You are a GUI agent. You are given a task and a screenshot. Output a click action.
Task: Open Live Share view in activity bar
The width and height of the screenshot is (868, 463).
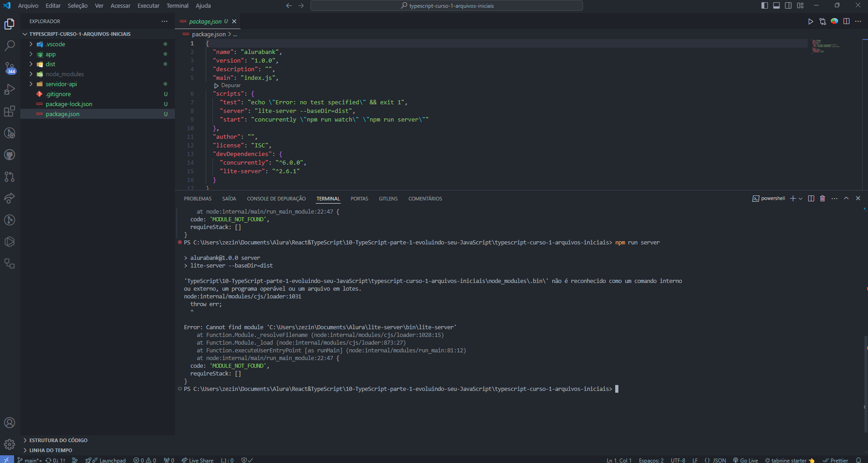(x=10, y=198)
